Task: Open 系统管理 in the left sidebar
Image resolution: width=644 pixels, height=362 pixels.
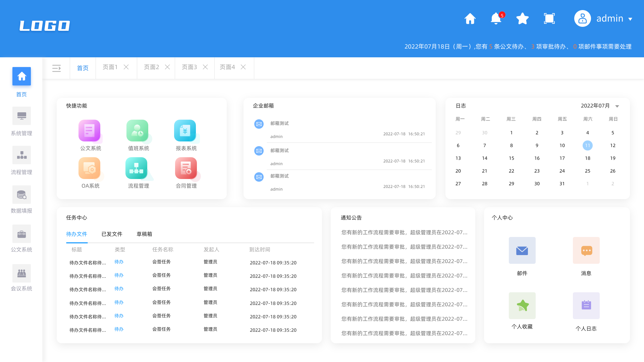Action: point(21,121)
